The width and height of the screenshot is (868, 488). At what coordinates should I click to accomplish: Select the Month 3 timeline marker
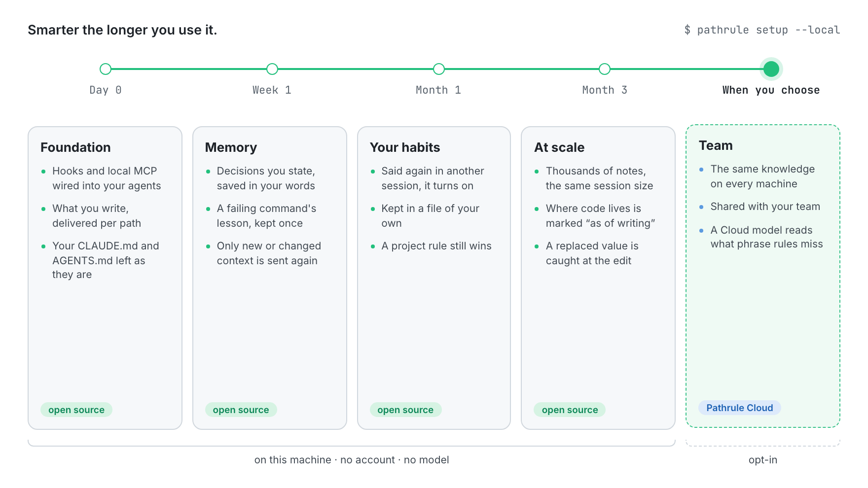click(x=605, y=69)
